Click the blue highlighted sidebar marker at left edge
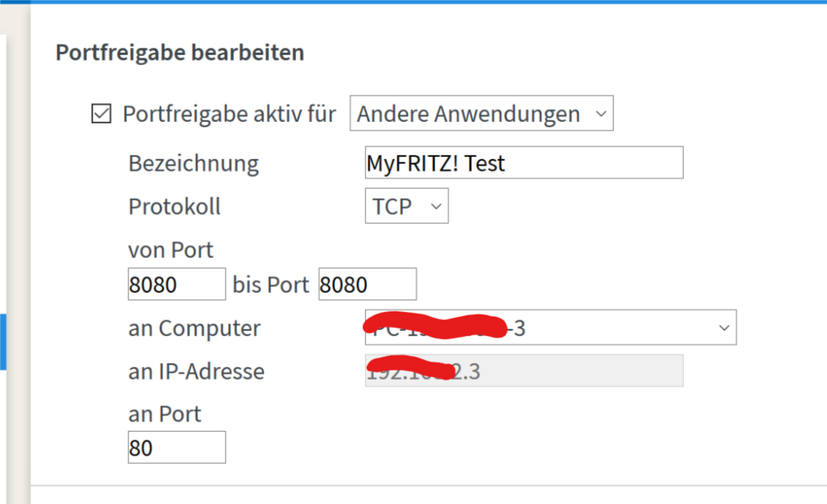Image resolution: width=827 pixels, height=504 pixels. tap(2, 342)
